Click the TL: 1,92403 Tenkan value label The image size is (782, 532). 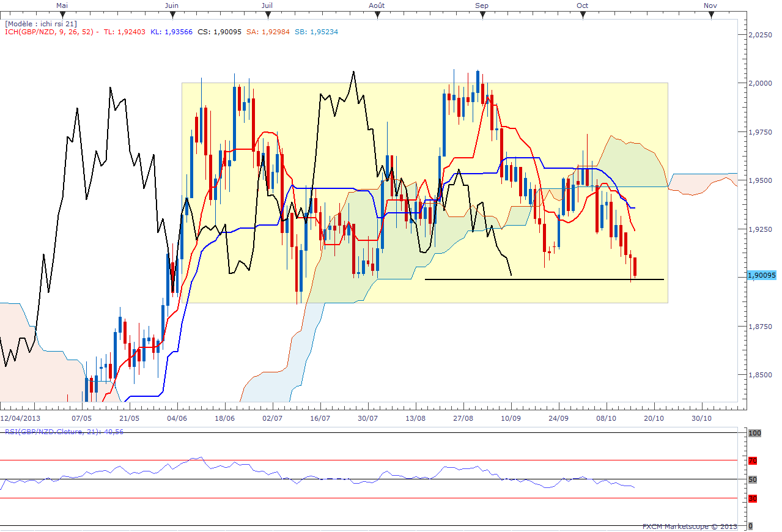[125, 32]
